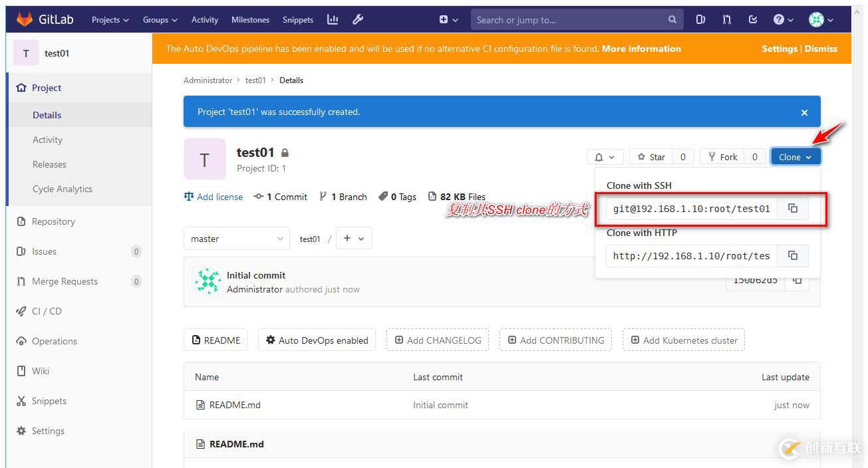Screen dimensions: 868x468
Task: Open Snippets in the top navbar
Action: pyautogui.click(x=297, y=20)
